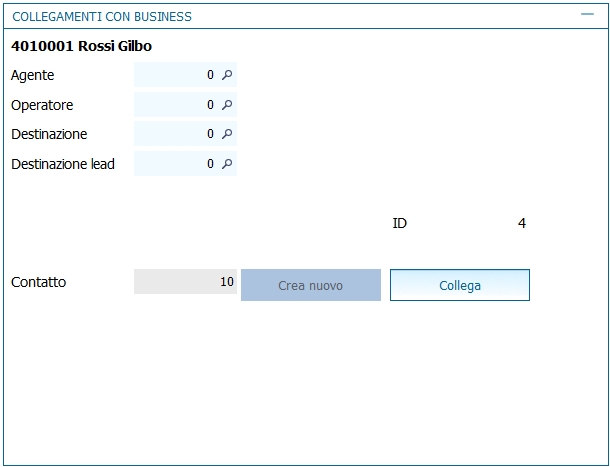Open the Destinazione lead search magnifier
This screenshot has width=610, height=467.
(227, 164)
